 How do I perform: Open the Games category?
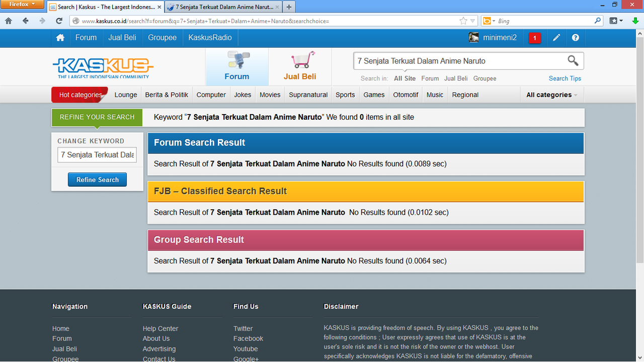pyautogui.click(x=374, y=95)
